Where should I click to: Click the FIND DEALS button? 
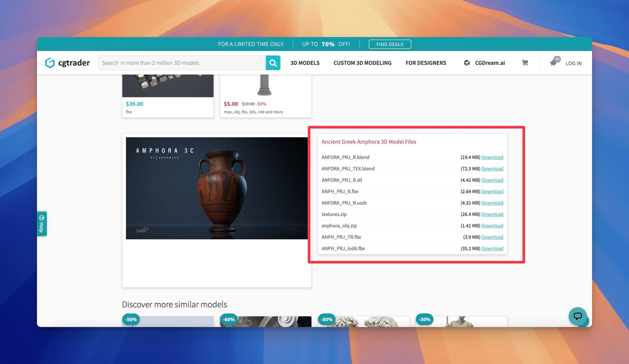point(390,44)
